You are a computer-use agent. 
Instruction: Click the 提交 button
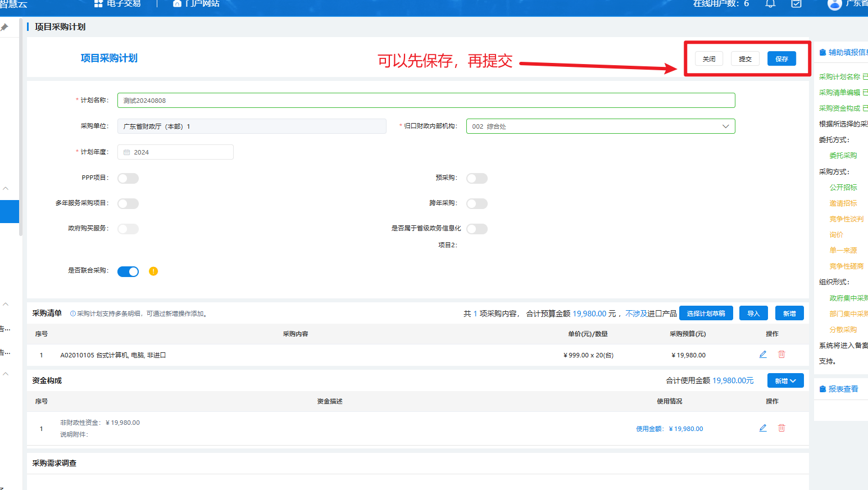click(x=746, y=58)
